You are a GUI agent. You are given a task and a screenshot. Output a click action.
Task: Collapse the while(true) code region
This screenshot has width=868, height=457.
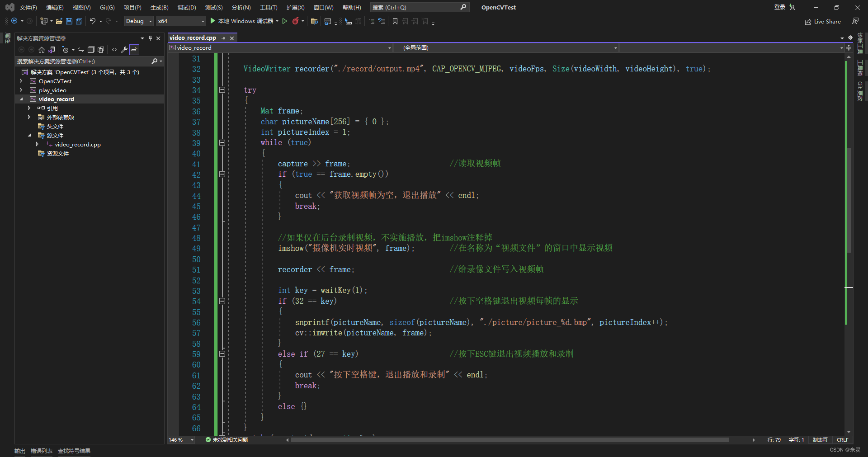click(222, 143)
